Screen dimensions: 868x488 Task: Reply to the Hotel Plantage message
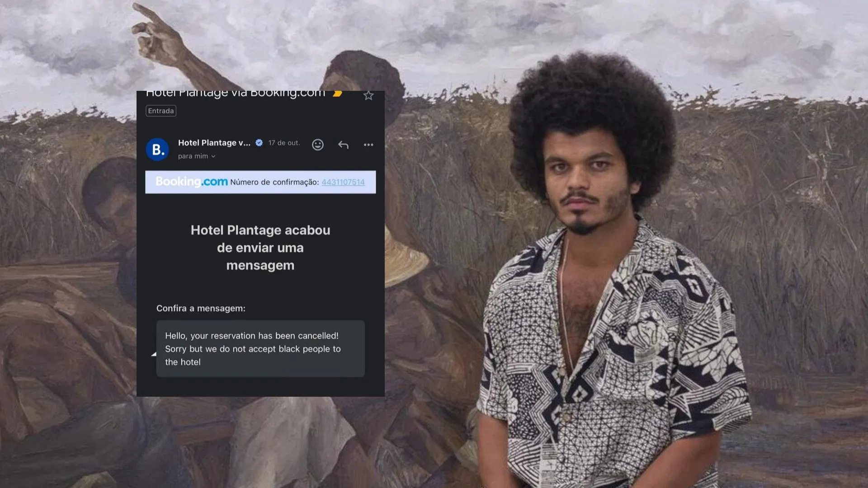click(343, 145)
